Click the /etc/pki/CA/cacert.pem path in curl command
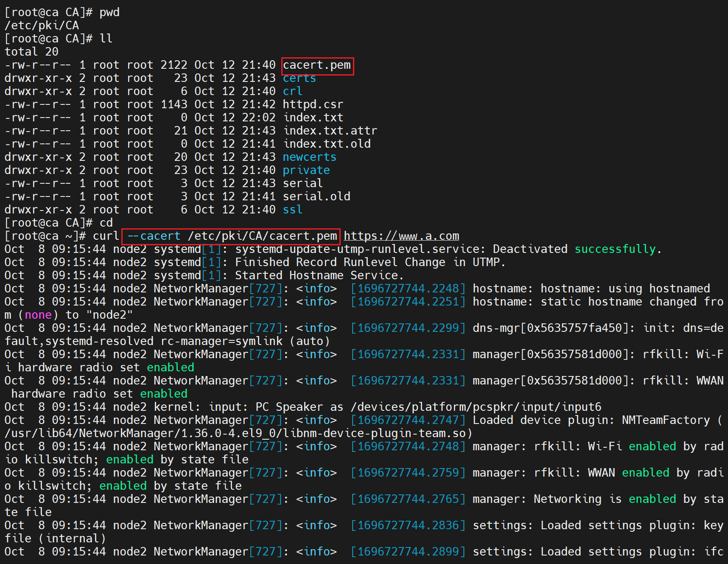Viewport: 728px width, 564px height. point(262,236)
